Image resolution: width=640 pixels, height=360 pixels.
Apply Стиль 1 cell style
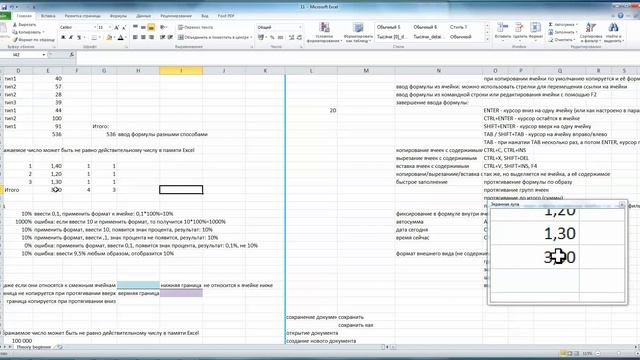(459, 27)
